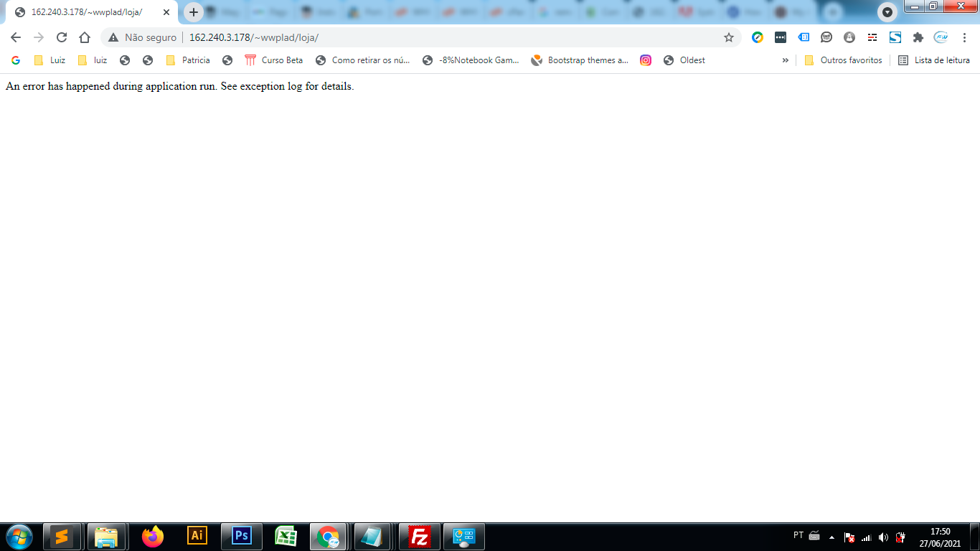This screenshot has height=551, width=980.
Task: Open the Curso Beta bookmark
Action: pos(274,60)
